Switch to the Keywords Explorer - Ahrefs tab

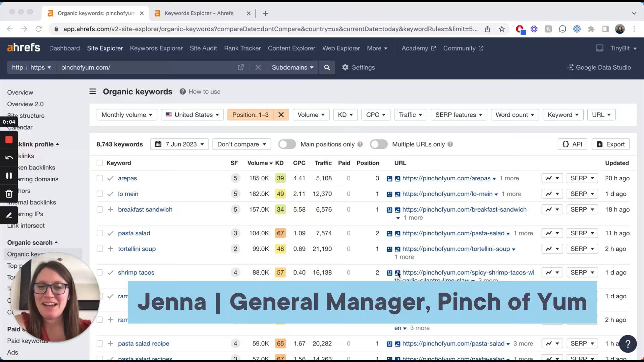click(199, 13)
